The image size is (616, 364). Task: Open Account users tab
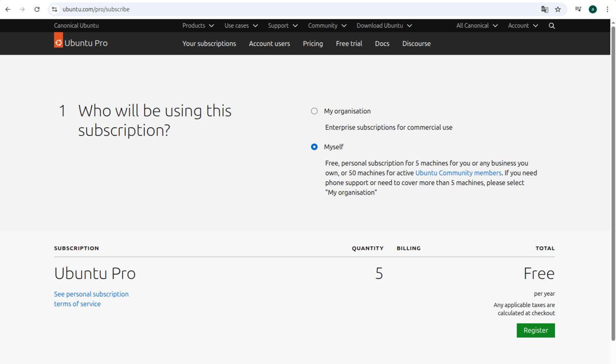(x=269, y=44)
